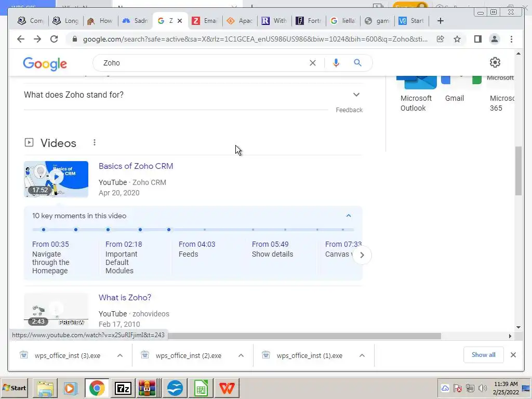The image size is (532, 399).
Task: Show next key moments with arrow
Action: click(x=362, y=255)
